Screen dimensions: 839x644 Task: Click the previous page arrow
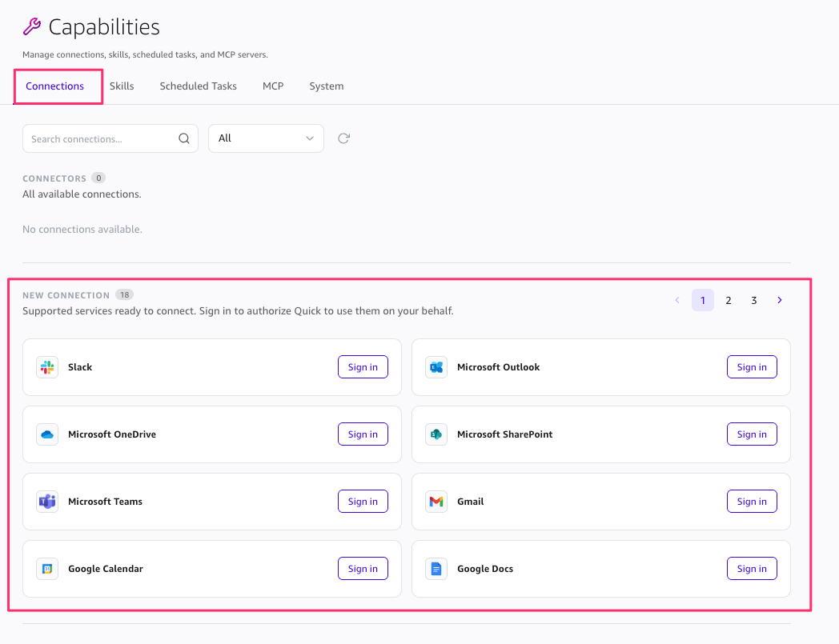coord(677,300)
